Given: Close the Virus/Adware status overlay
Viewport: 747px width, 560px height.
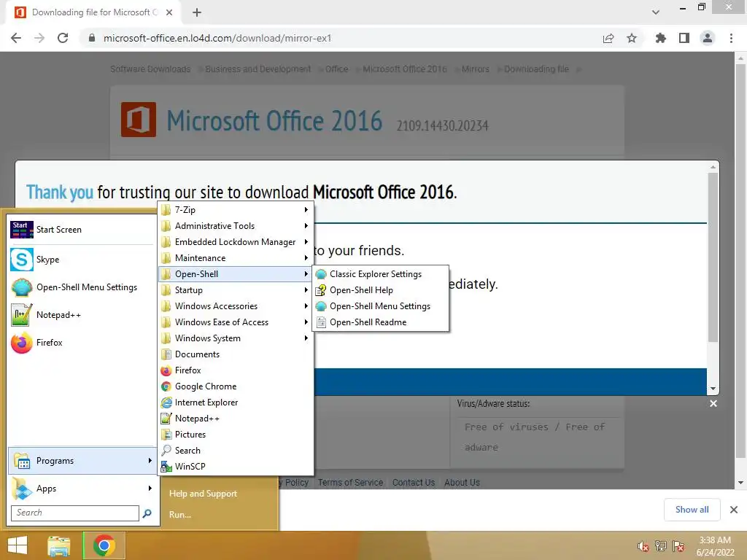Looking at the screenshot, I should click(713, 404).
